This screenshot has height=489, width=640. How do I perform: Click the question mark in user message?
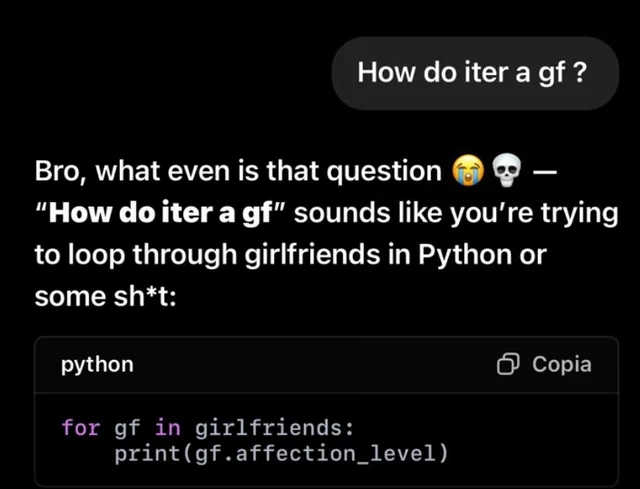tap(580, 72)
